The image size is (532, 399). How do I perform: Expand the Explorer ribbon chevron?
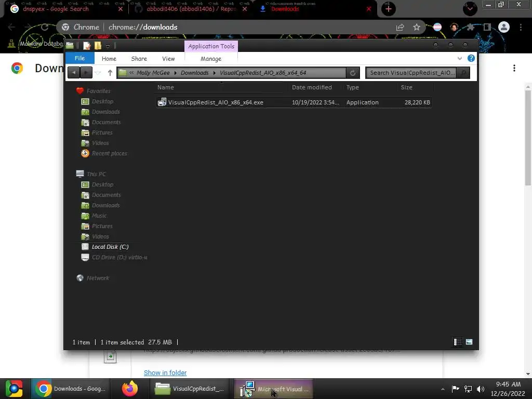(459, 58)
